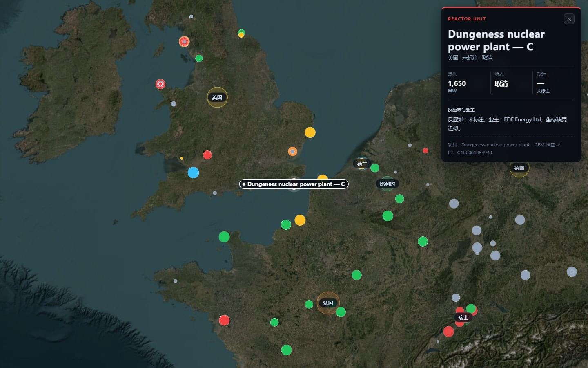Click the large yellow marker in East Anglia
The height and width of the screenshot is (368, 588).
coord(310,132)
